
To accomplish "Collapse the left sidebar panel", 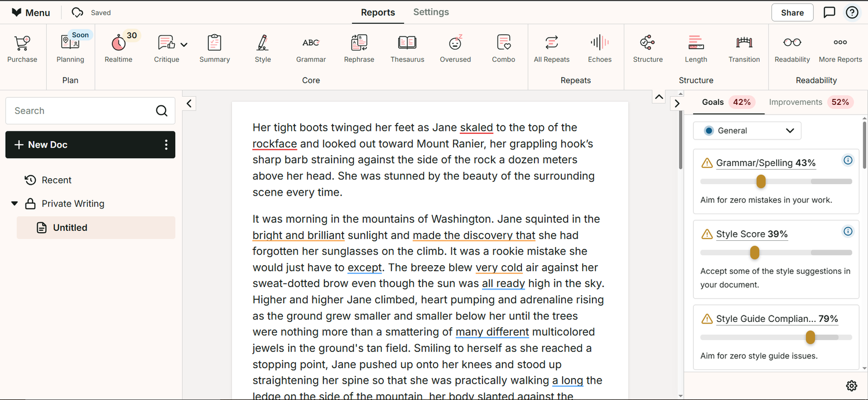I will pos(189,104).
